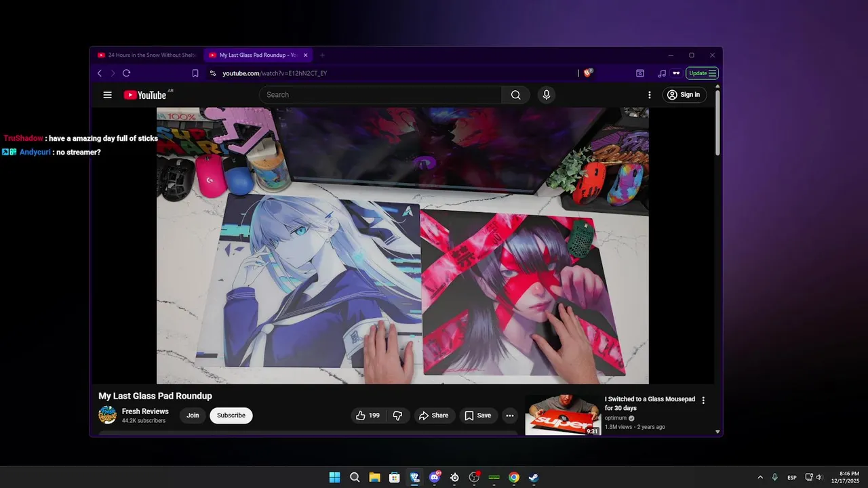Show hidden system tray icons
Screen dimensions: 868x488
[760, 477]
